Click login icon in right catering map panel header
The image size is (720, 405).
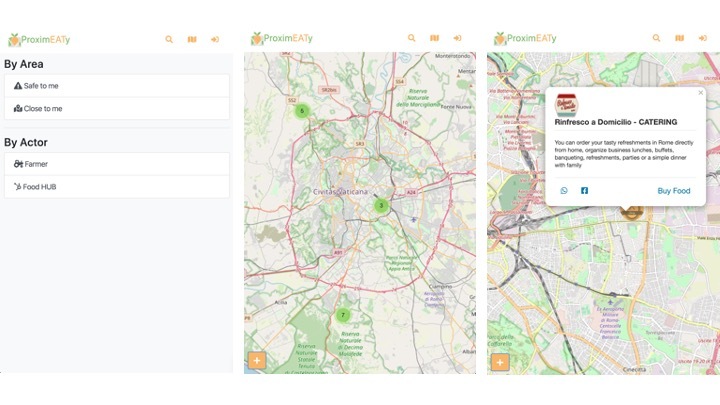pos(703,38)
